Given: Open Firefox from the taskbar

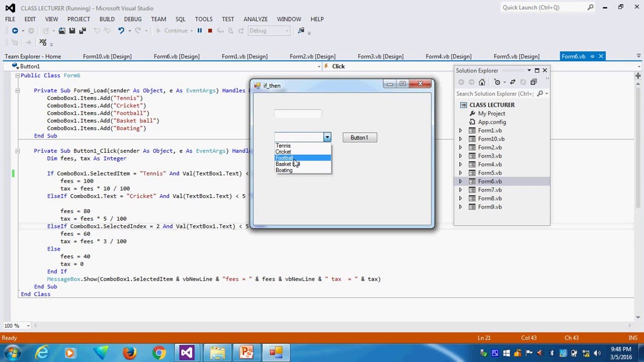Looking at the screenshot, I should pos(129,353).
